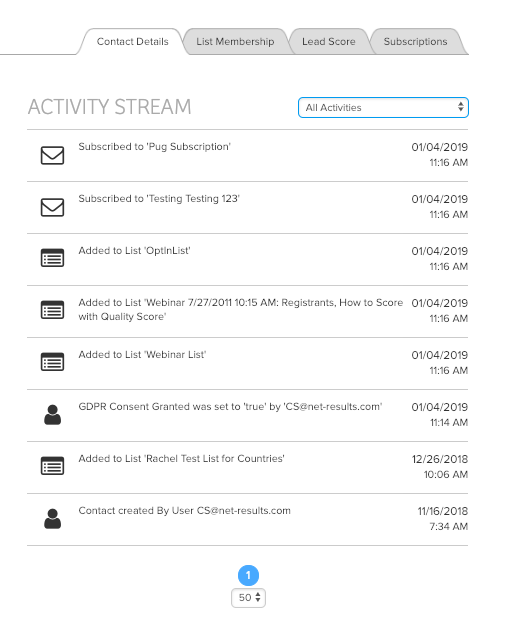Screen dimensions: 508x627
Task: Click list icon beside 'OptInList' activity
Action: (52, 258)
